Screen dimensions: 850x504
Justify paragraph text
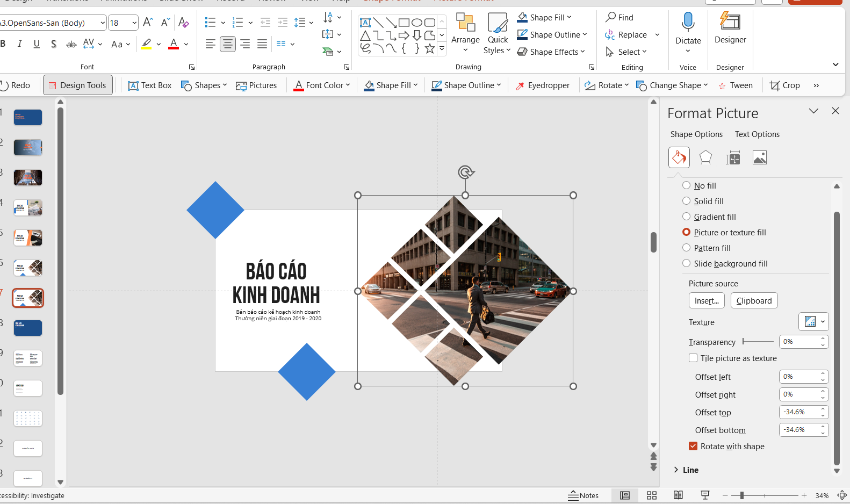(x=262, y=44)
